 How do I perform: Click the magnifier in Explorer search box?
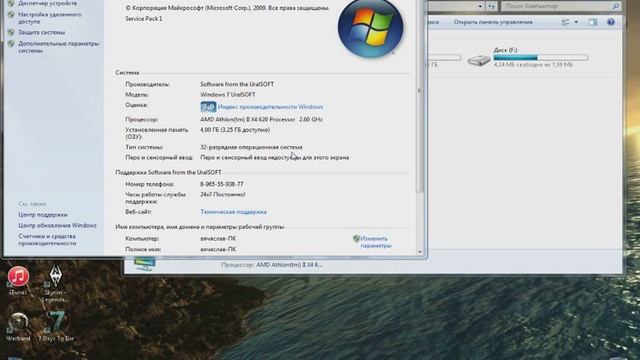click(616, 6)
